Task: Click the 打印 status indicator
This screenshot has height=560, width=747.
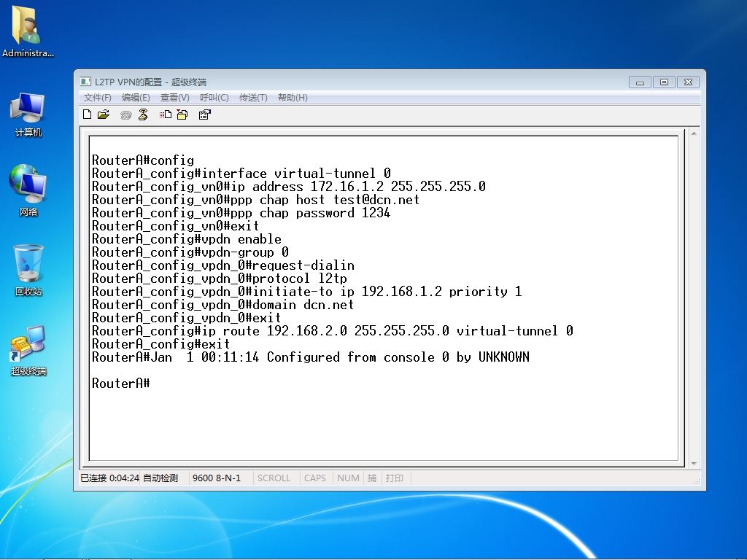Action: (x=395, y=478)
